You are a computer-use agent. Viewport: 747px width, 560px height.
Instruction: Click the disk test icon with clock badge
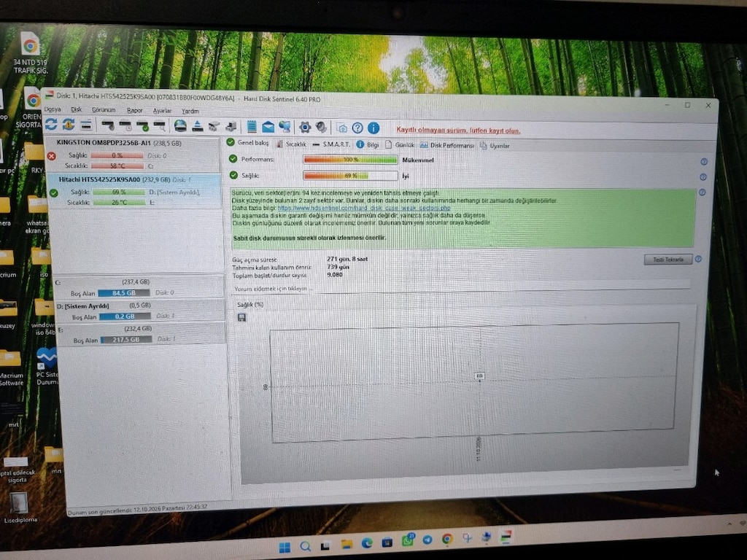pos(125,125)
